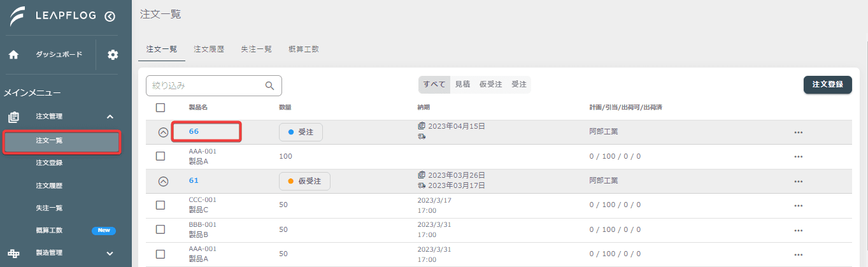Viewport: 868px width, 267px height.
Task: Open dashboard via the home icon
Action: click(x=13, y=55)
